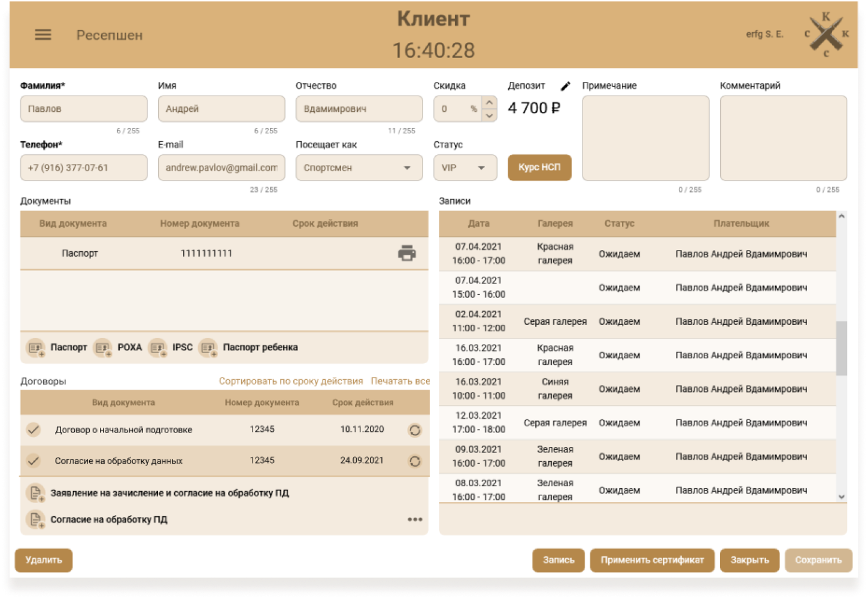
Task: Expand the Статус VIP dropdown
Action: point(465,168)
